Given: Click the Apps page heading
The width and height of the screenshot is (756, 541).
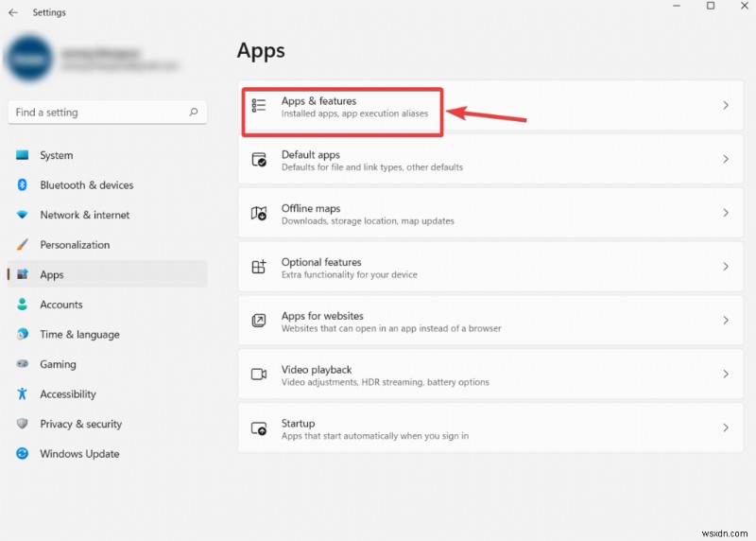Looking at the screenshot, I should (261, 51).
